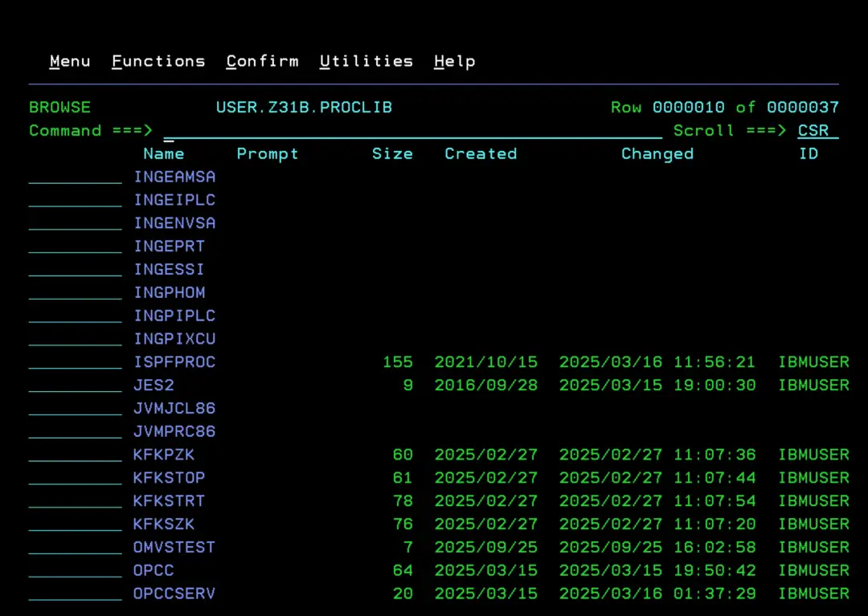Image resolution: width=868 pixels, height=616 pixels.
Task: Click line command field beside KFKSZK
Action: [76, 524]
